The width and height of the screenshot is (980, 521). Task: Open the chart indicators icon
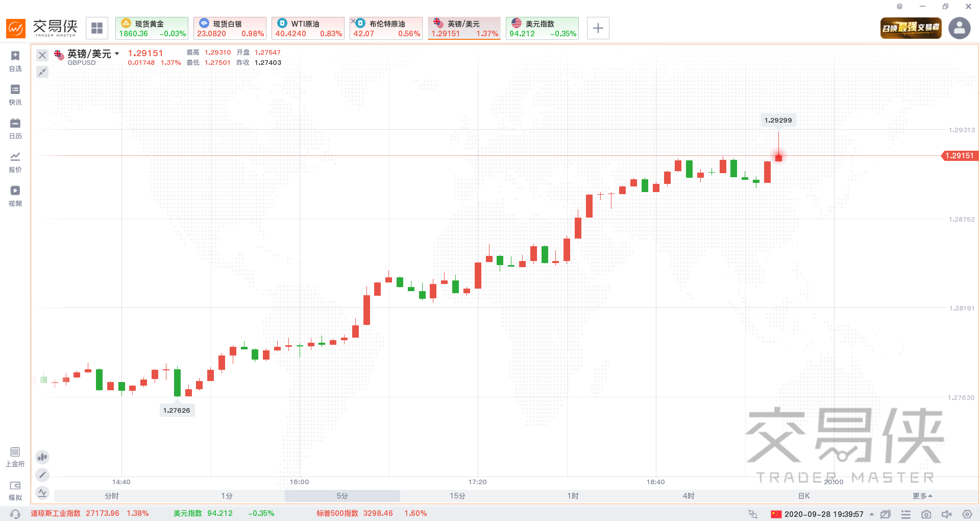(x=42, y=493)
